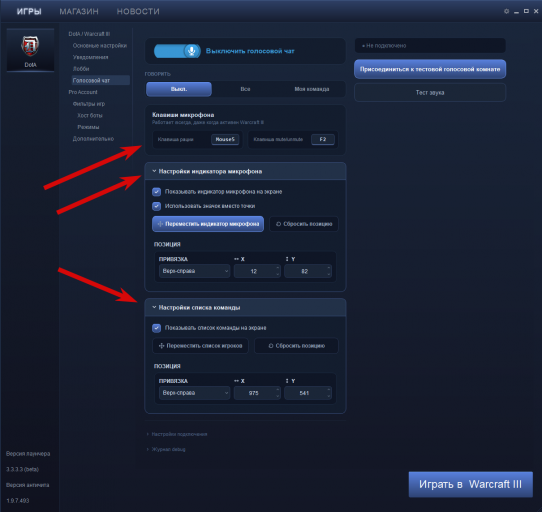This screenshot has height=512, width=542.
Task: Open 'Основные настройки' in side menu
Action: tap(100, 46)
